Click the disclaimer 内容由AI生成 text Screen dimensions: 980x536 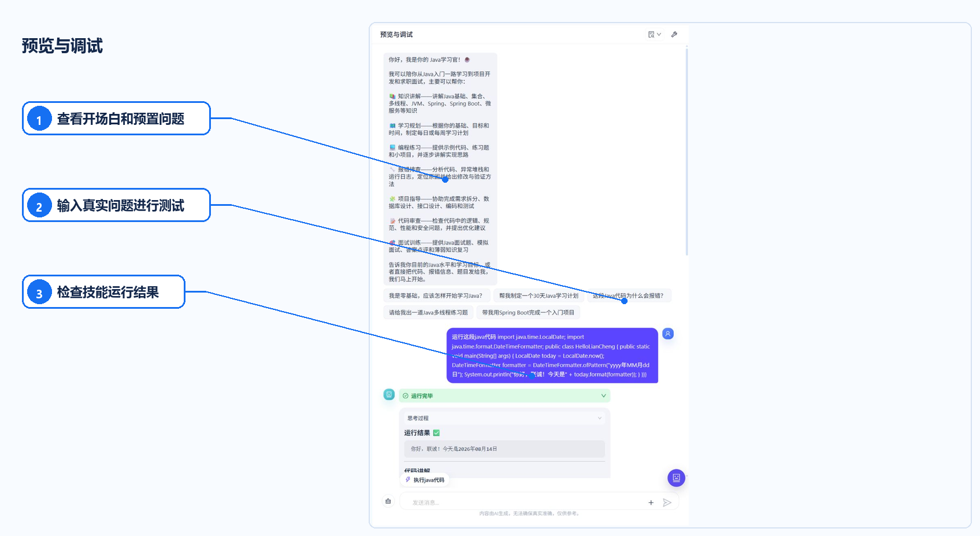(x=529, y=513)
